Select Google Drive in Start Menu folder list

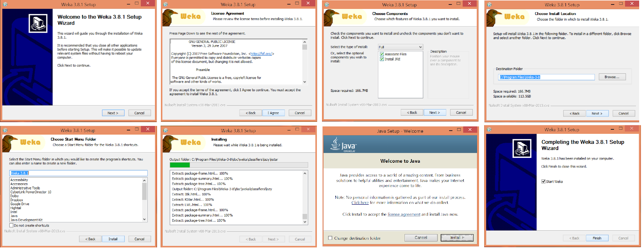pyautogui.click(x=20, y=204)
